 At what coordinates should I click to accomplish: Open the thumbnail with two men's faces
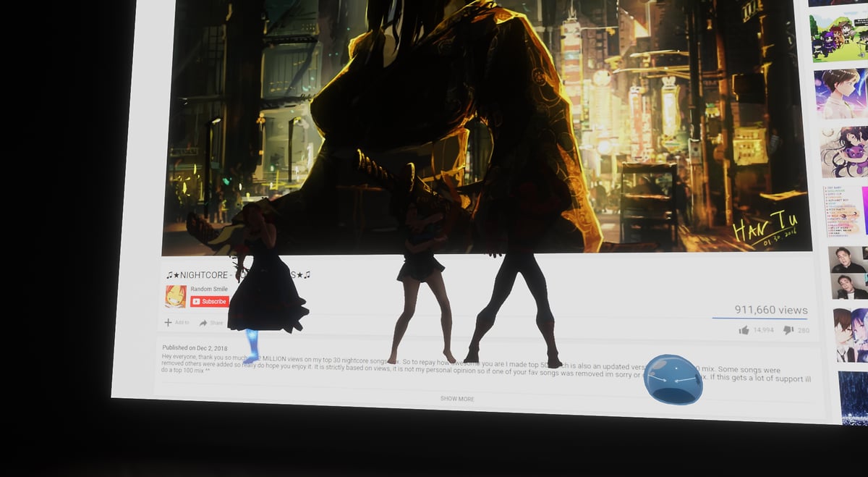click(848, 272)
